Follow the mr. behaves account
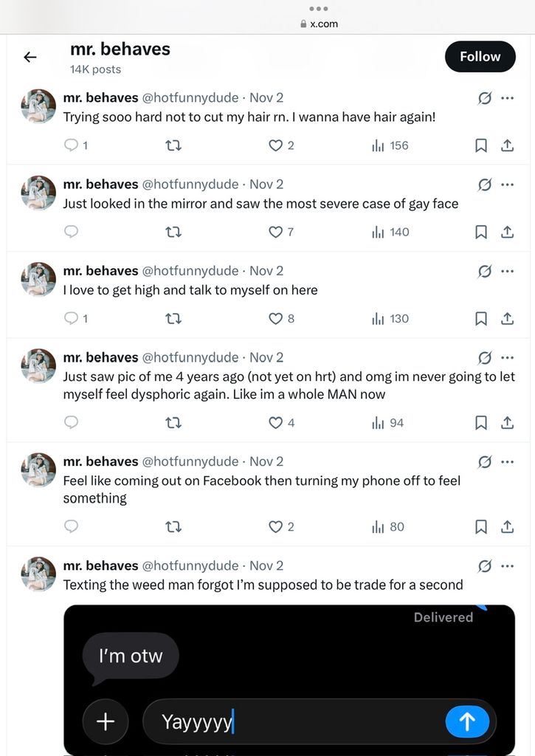The height and width of the screenshot is (756, 535). click(x=480, y=57)
